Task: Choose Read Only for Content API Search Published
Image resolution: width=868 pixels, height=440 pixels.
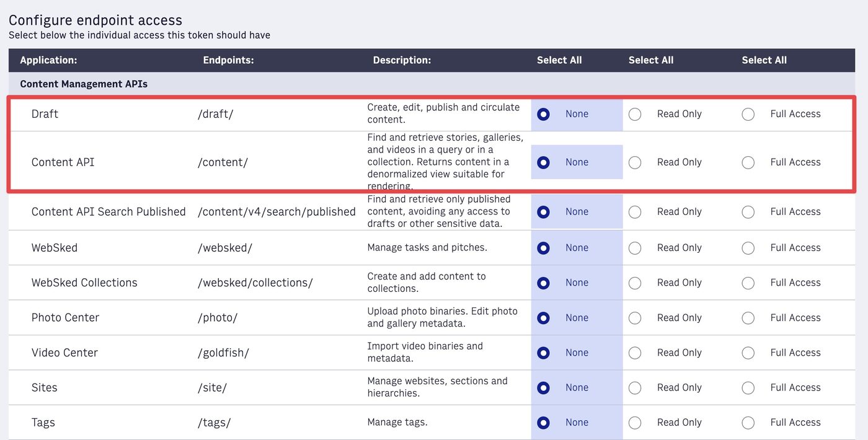Action: (635, 212)
